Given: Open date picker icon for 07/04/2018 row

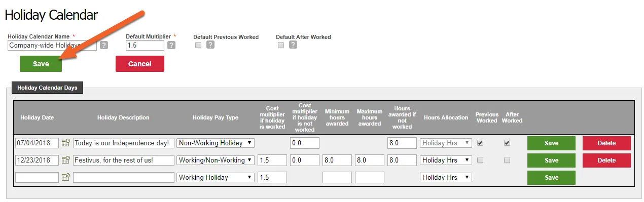Looking at the screenshot, I should point(65,143).
